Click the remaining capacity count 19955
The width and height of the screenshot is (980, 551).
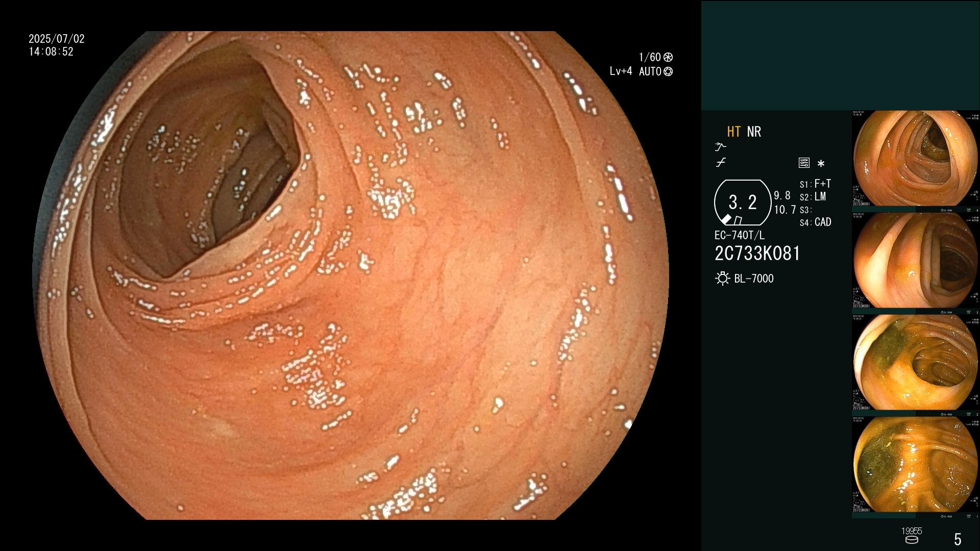click(912, 531)
